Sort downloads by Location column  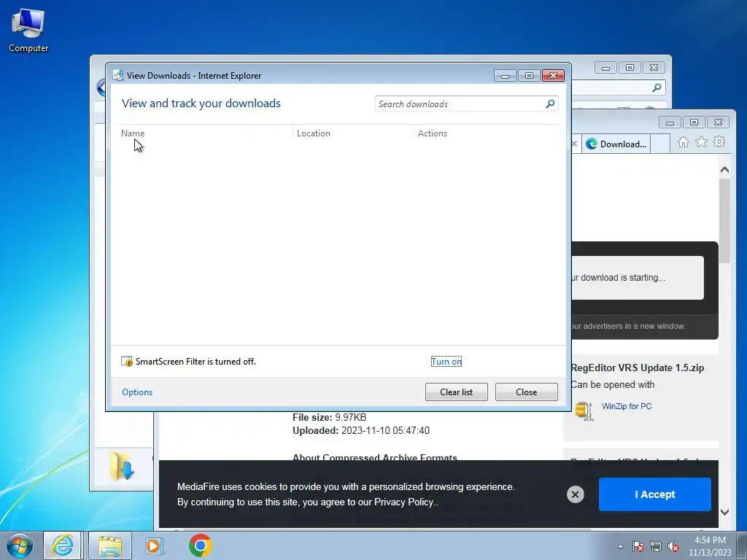click(x=314, y=133)
